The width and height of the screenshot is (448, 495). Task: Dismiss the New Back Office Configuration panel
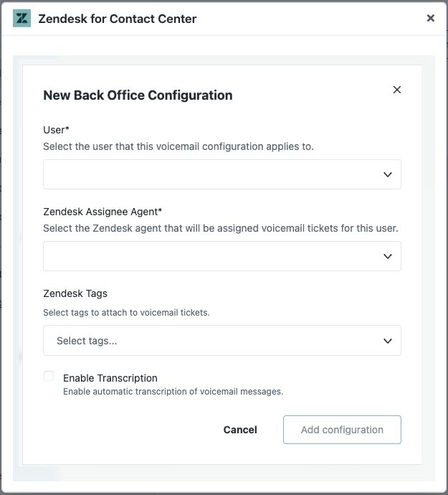pos(397,90)
